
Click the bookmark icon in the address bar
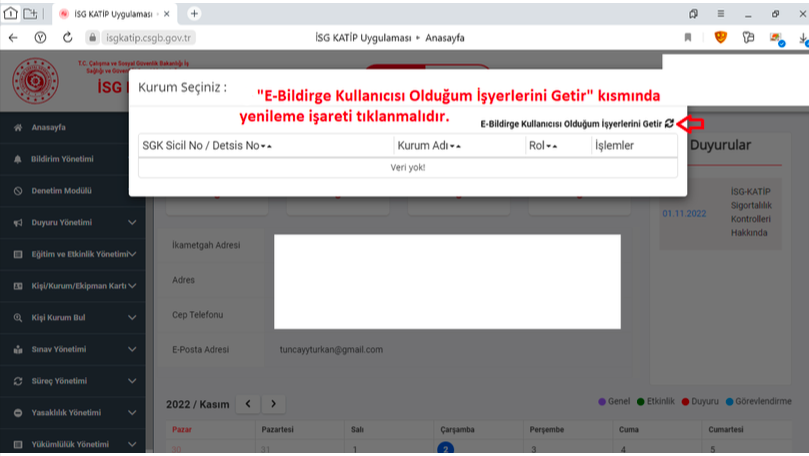[688, 37]
